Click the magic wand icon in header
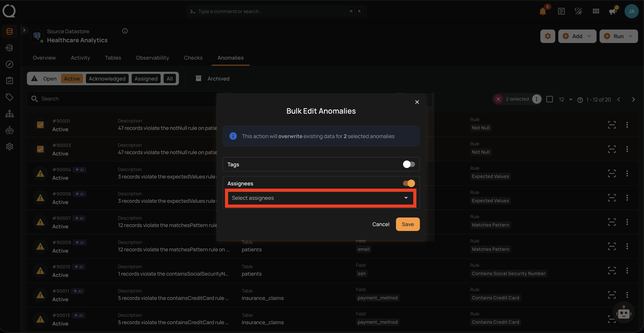644x333 pixels. point(578,11)
